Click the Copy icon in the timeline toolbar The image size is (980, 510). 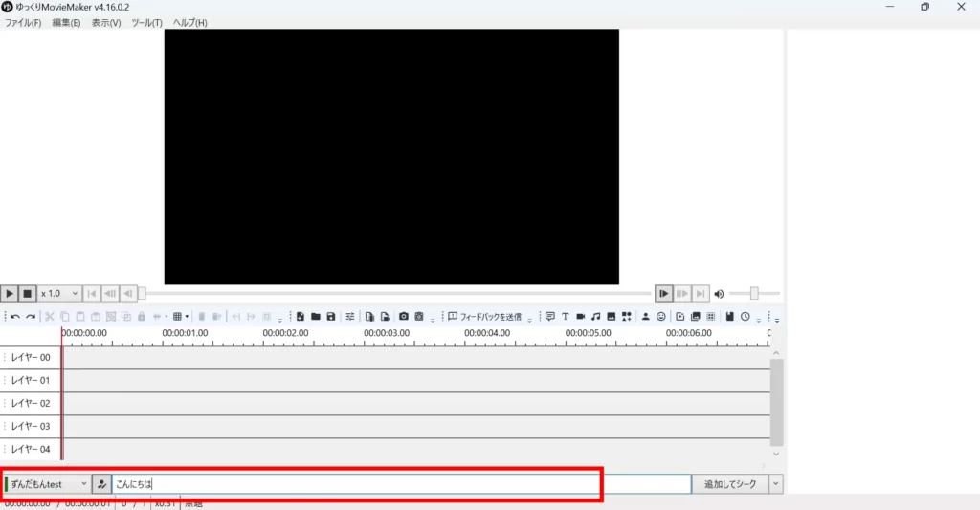(65, 317)
